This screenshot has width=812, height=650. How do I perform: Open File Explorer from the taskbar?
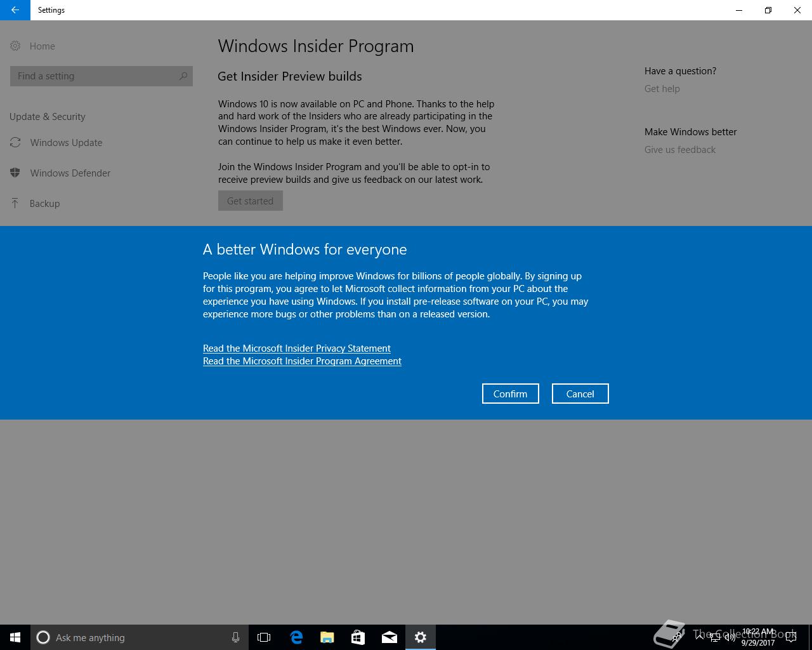click(x=327, y=637)
